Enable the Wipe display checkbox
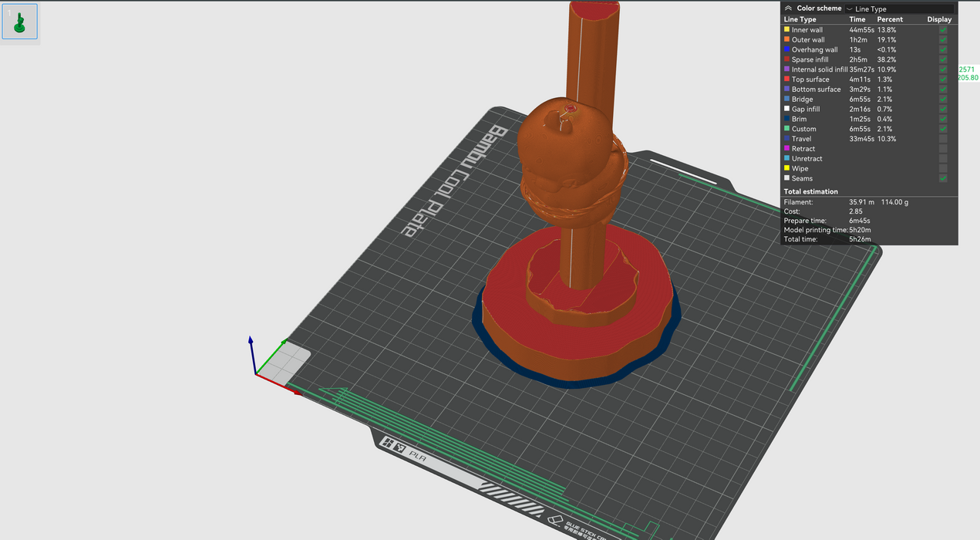The image size is (980, 540). coord(942,168)
